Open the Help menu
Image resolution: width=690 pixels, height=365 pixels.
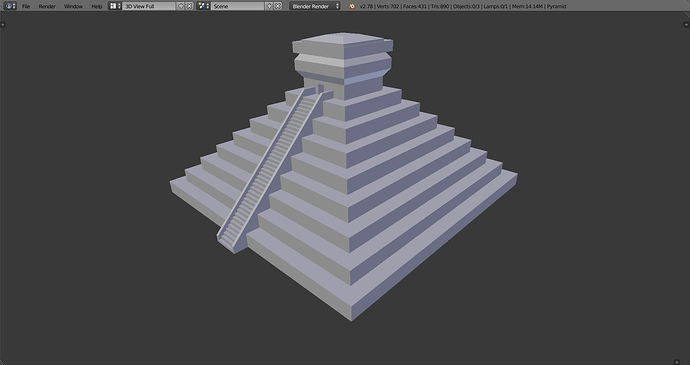tap(97, 6)
